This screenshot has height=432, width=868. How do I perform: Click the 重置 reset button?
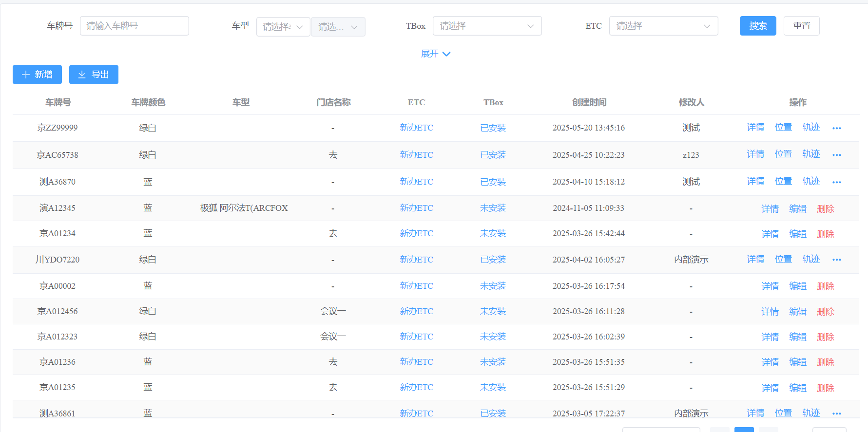coord(801,26)
